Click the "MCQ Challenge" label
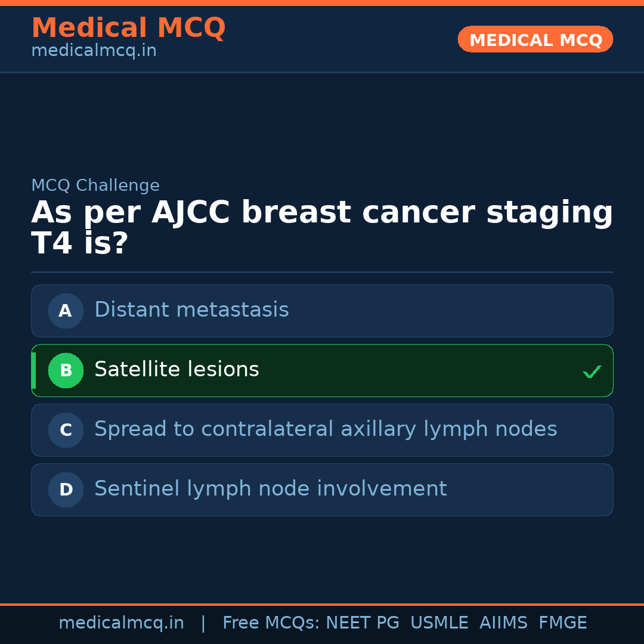Image resolution: width=644 pixels, height=644 pixels. pyautogui.click(x=95, y=185)
